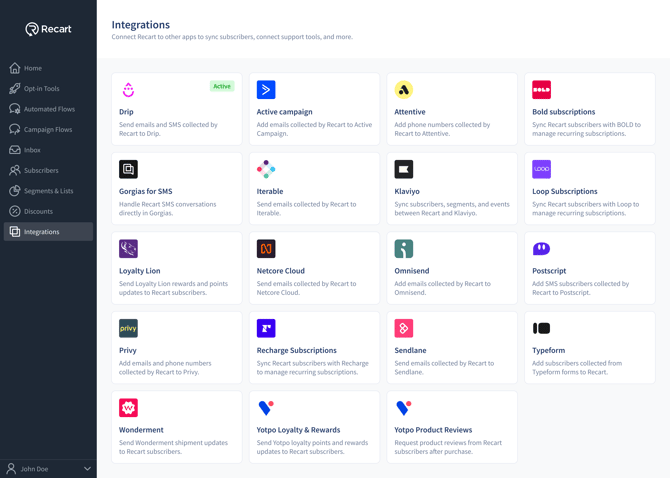
Task: Open the Gorgias for SMS title
Action: [x=146, y=191]
